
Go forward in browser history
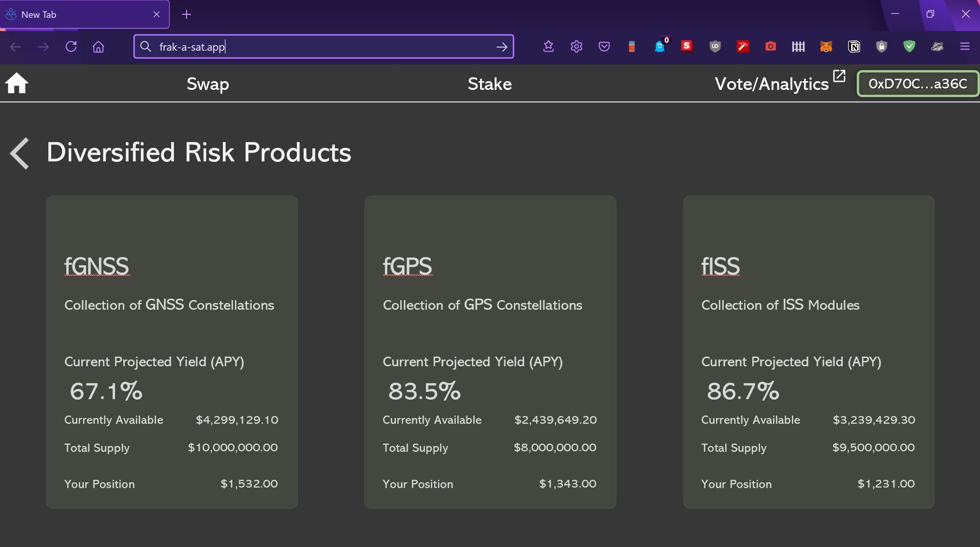click(43, 47)
